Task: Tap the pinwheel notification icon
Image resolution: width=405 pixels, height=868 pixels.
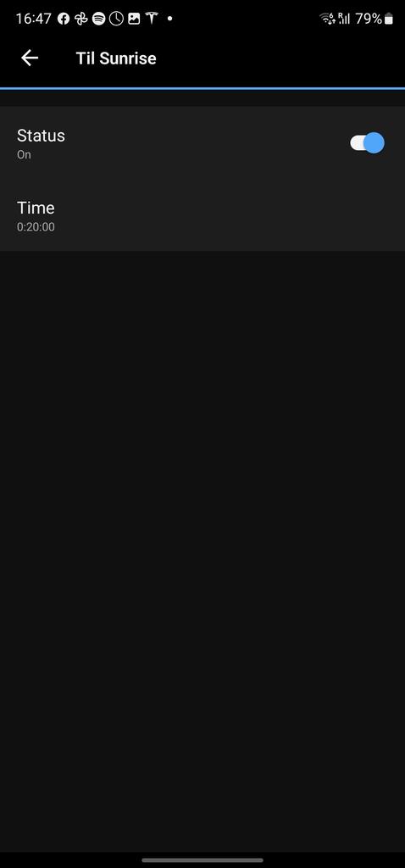Action: click(x=81, y=19)
